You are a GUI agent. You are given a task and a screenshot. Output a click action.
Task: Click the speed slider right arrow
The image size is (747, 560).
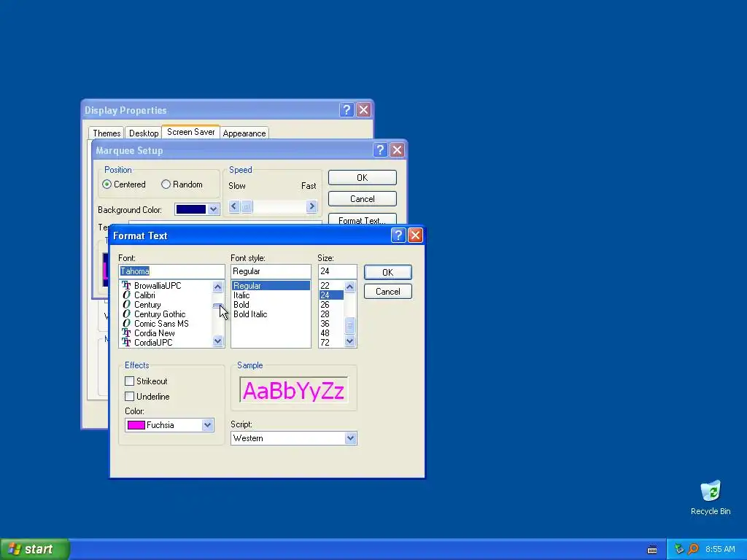coord(311,206)
